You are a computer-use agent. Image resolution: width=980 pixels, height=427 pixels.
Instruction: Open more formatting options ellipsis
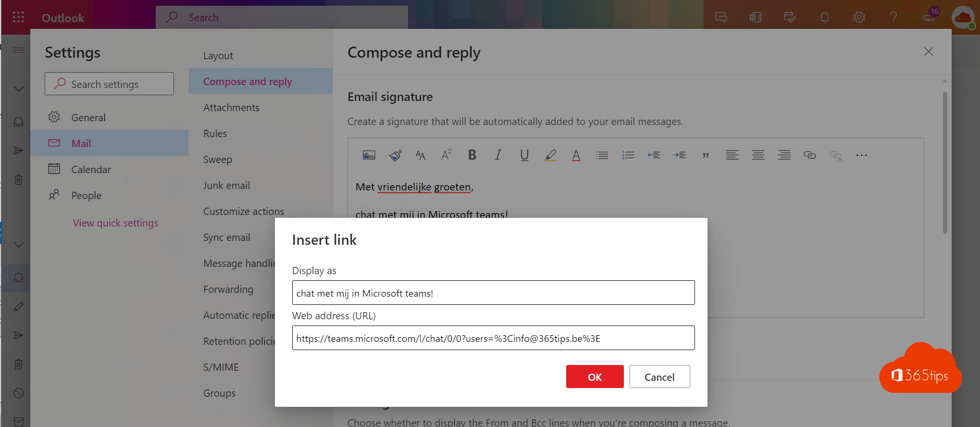click(x=861, y=155)
